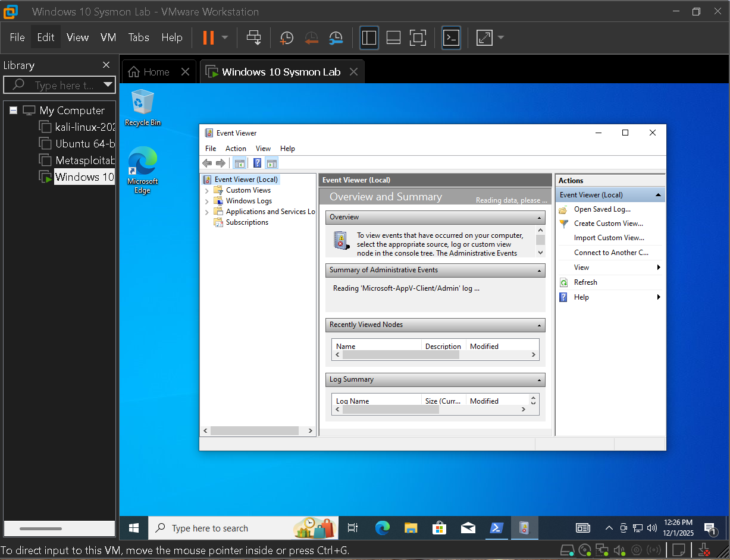The height and width of the screenshot is (560, 730).
Task: Open Event Viewer help via question mark icon
Action: click(x=256, y=162)
